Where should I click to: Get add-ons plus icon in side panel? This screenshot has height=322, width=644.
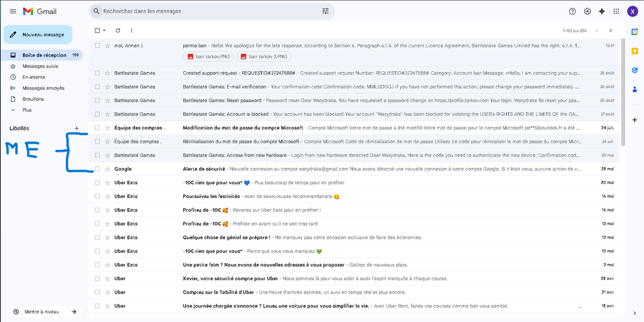(x=634, y=120)
